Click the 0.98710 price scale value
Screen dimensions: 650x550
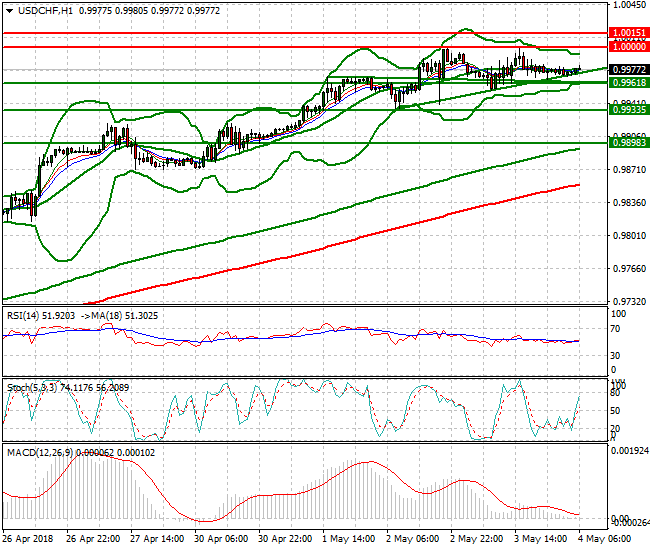[629, 170]
